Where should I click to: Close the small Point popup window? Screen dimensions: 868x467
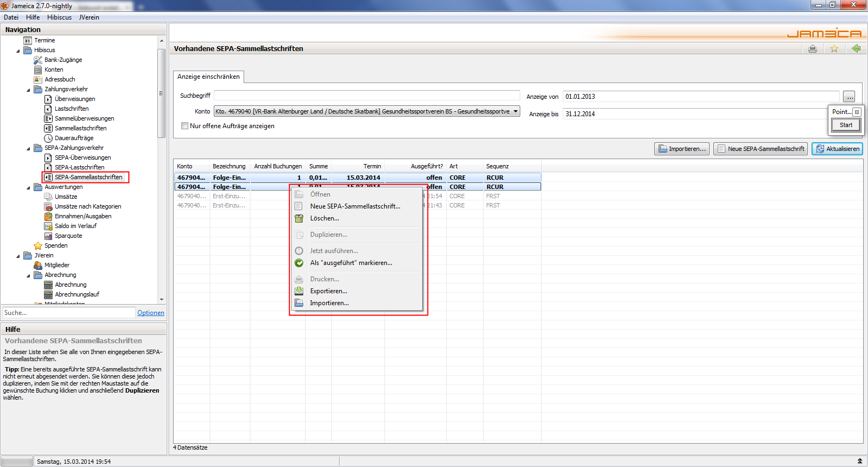[x=857, y=112]
